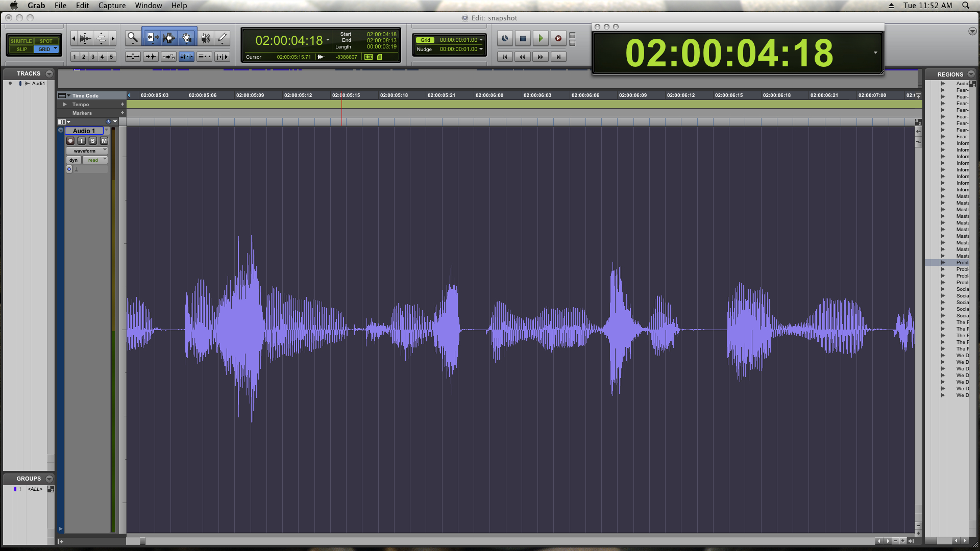
Task: Open Audio 1 track name dropdown arrow
Action: (106, 131)
